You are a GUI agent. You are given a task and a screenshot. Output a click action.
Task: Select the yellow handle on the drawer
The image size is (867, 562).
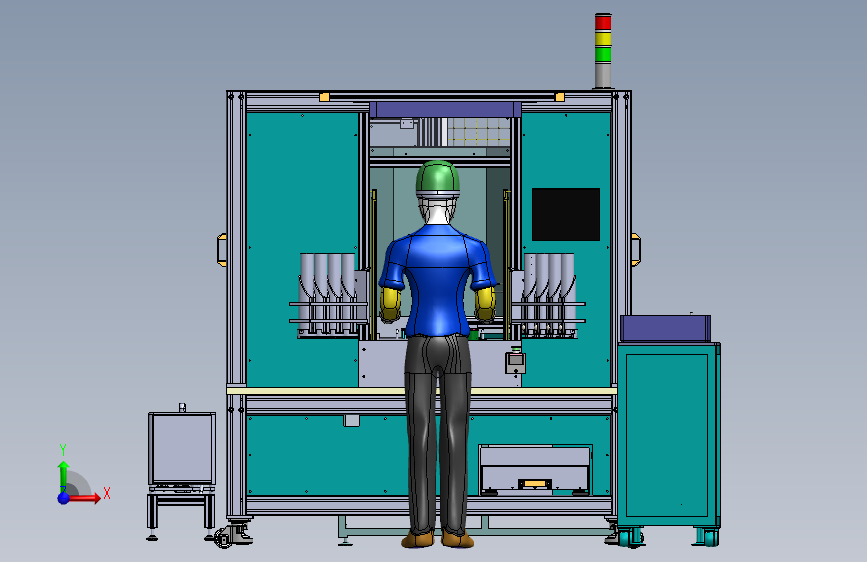[x=534, y=484]
